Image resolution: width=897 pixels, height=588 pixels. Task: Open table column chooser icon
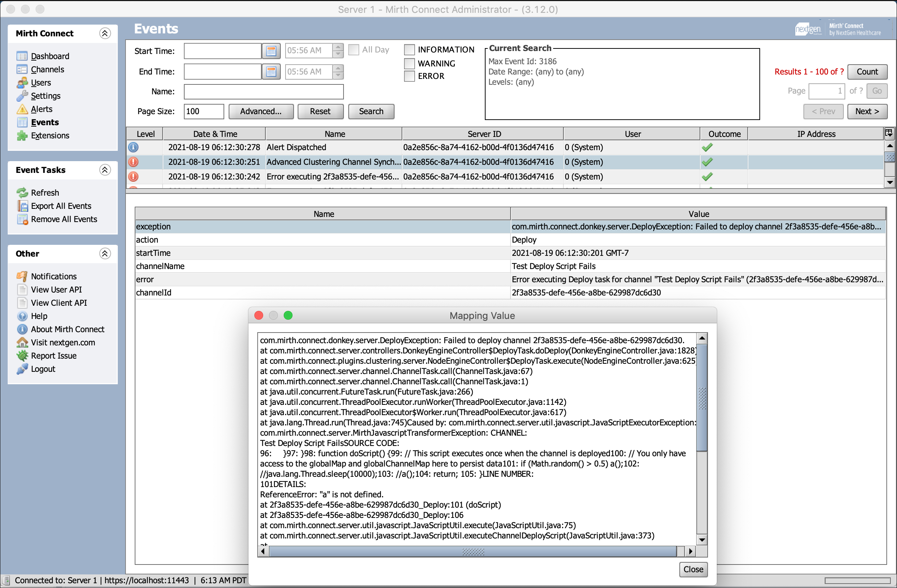(889, 133)
